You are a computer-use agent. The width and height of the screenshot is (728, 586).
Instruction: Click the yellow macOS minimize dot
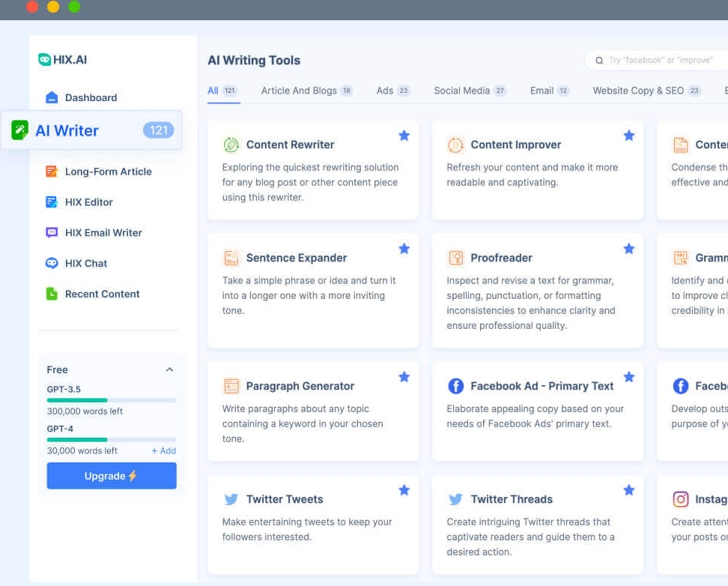[x=53, y=7]
